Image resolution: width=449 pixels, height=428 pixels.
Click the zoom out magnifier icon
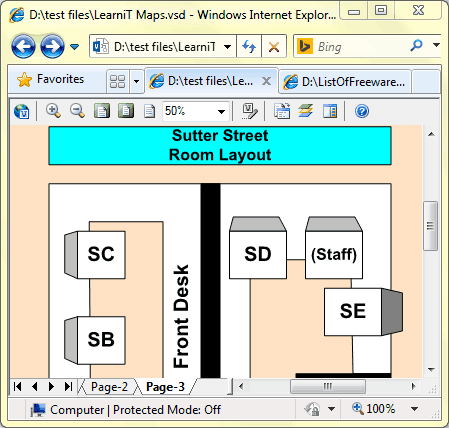(x=77, y=111)
